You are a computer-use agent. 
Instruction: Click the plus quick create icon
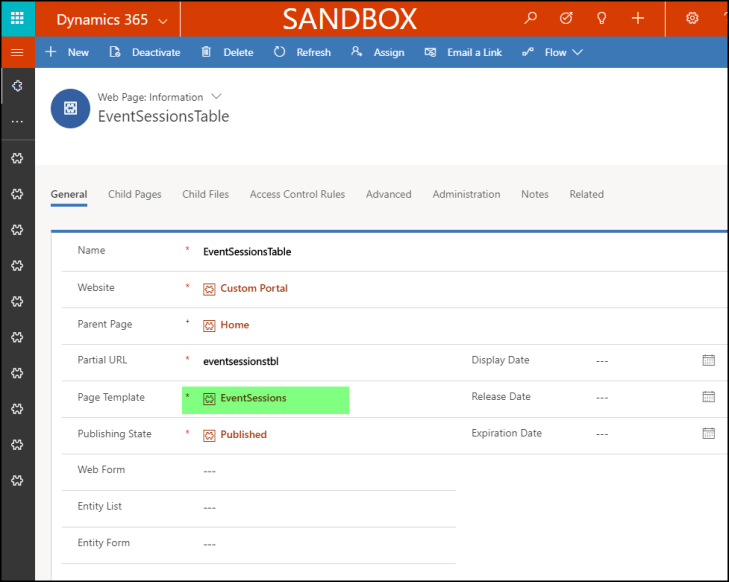[x=638, y=18]
